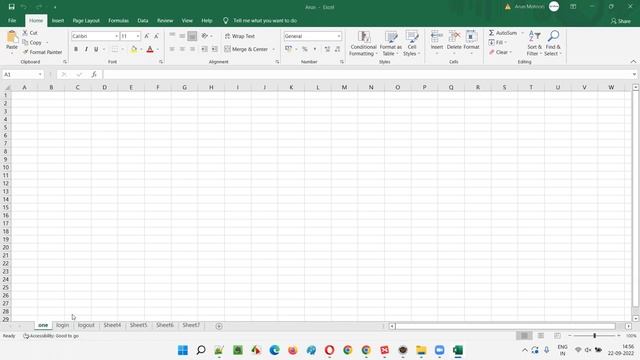Toggle Italic formatting
This screenshot has height=360, width=640.
[x=86, y=49]
